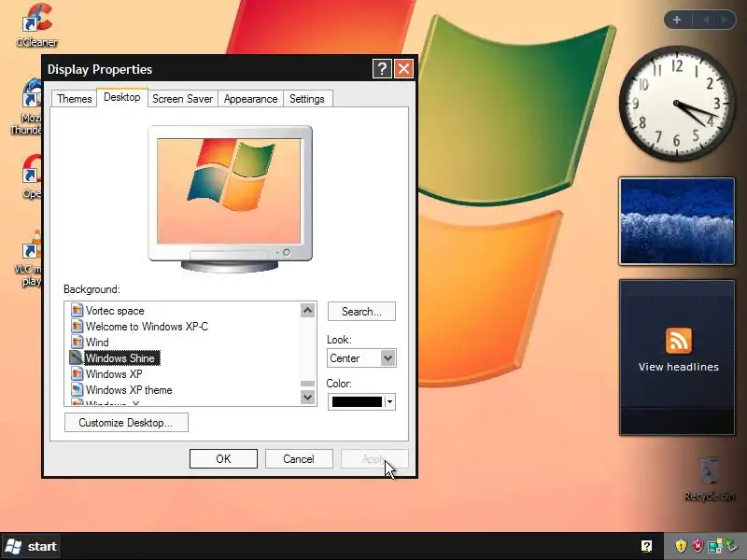This screenshot has width=747, height=560.
Task: Open the yellow security alert tray icon
Action: pyautogui.click(x=681, y=545)
